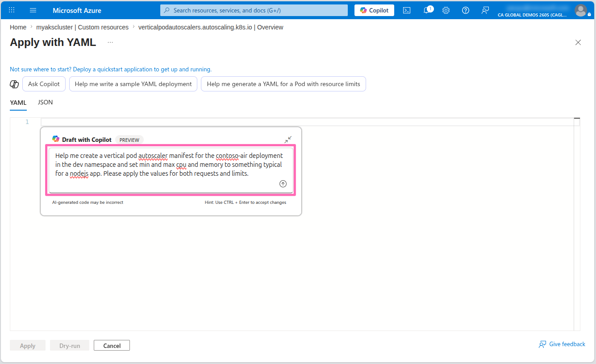Open verticalpodautoscalers Overview breadcrumb
Screen dimensions: 596x364
pyautogui.click(x=211, y=27)
